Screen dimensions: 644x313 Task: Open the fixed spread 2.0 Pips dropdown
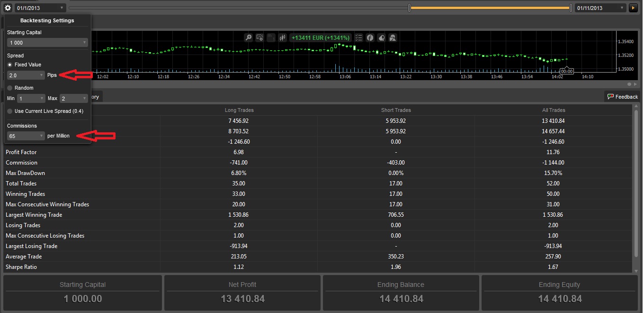(x=26, y=75)
